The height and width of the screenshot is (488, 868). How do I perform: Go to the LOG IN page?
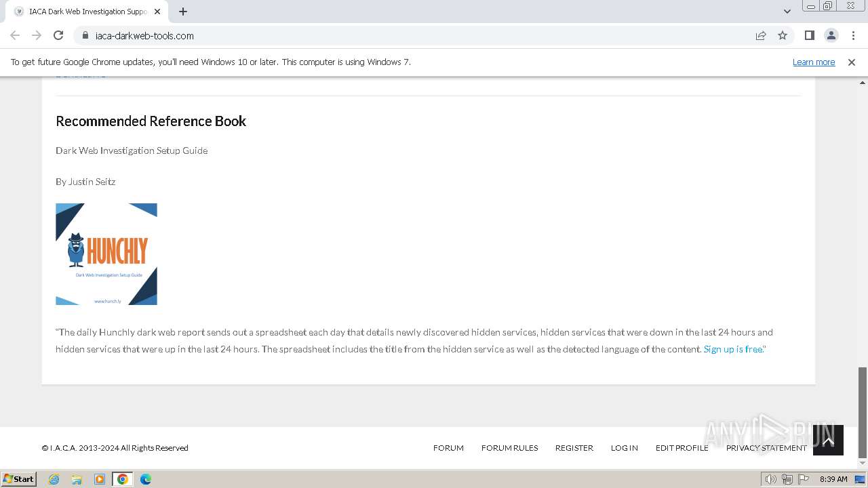pos(624,448)
